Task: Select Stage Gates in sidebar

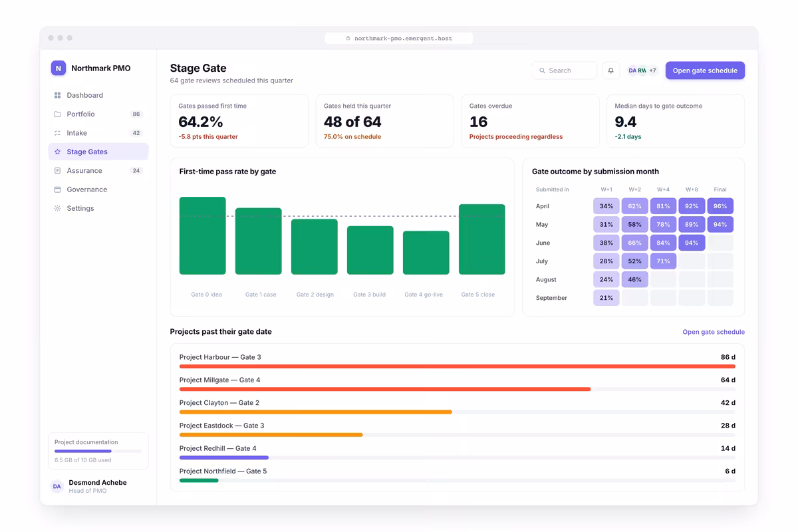Action: point(98,152)
